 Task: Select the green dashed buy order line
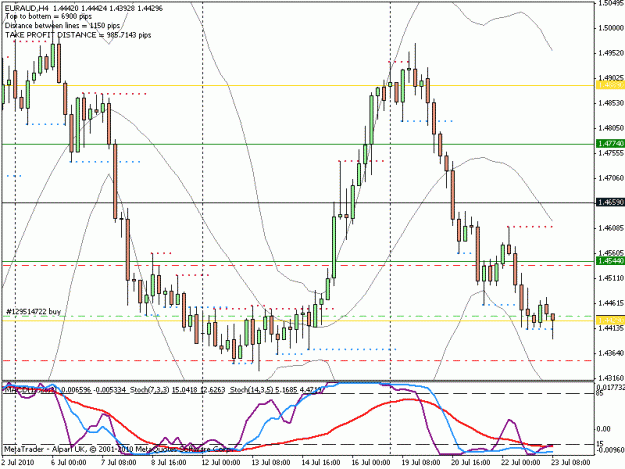tap(298, 316)
